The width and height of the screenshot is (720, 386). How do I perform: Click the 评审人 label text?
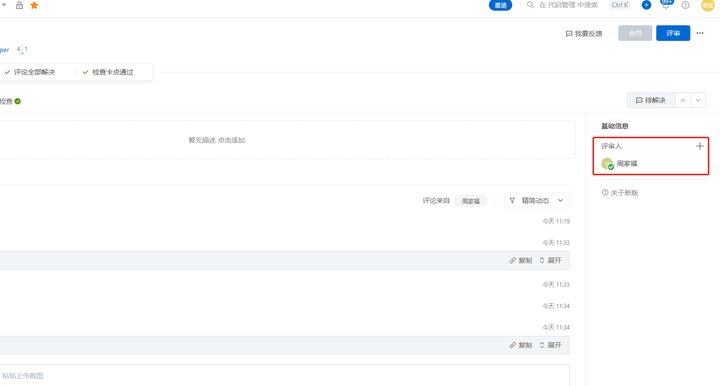point(611,146)
